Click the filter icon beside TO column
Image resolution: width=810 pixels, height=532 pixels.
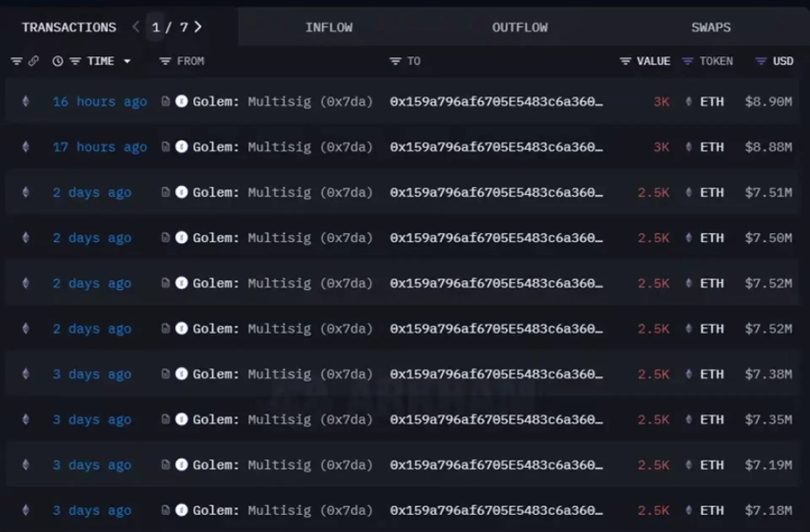395,61
